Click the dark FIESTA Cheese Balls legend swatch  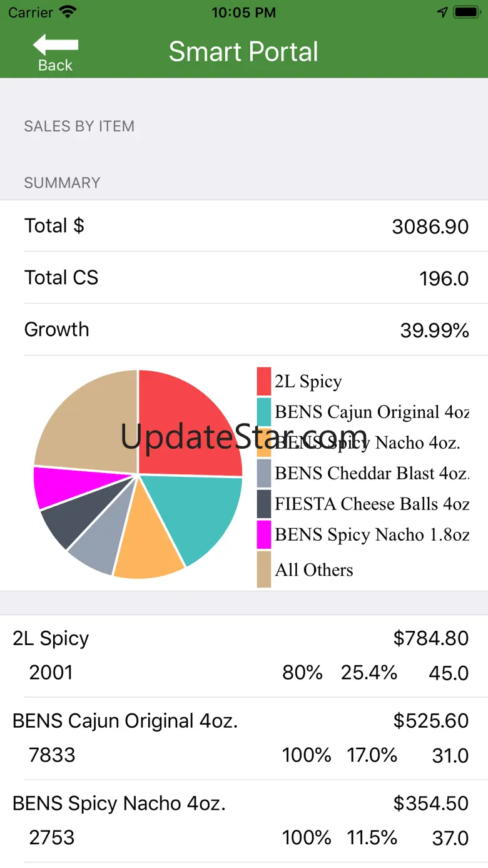pos(264,504)
